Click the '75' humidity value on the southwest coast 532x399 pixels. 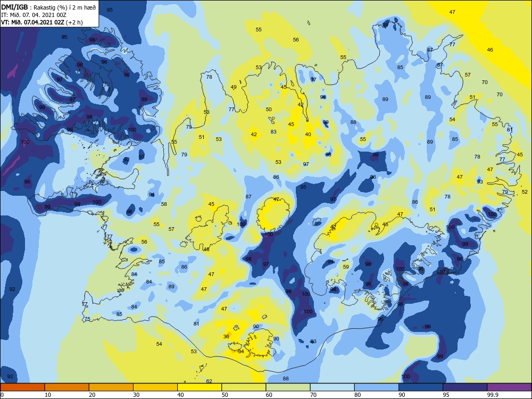pos(87,319)
